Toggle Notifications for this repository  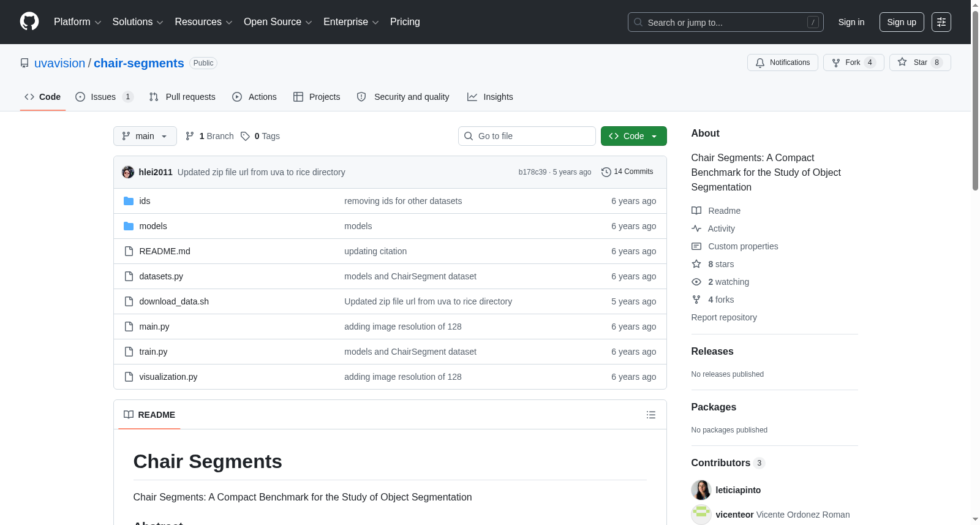[783, 62]
